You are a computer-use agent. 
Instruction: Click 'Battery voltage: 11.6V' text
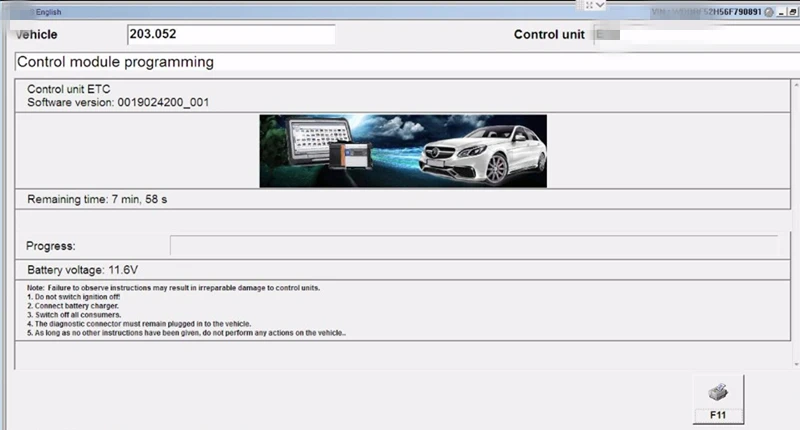(x=83, y=270)
